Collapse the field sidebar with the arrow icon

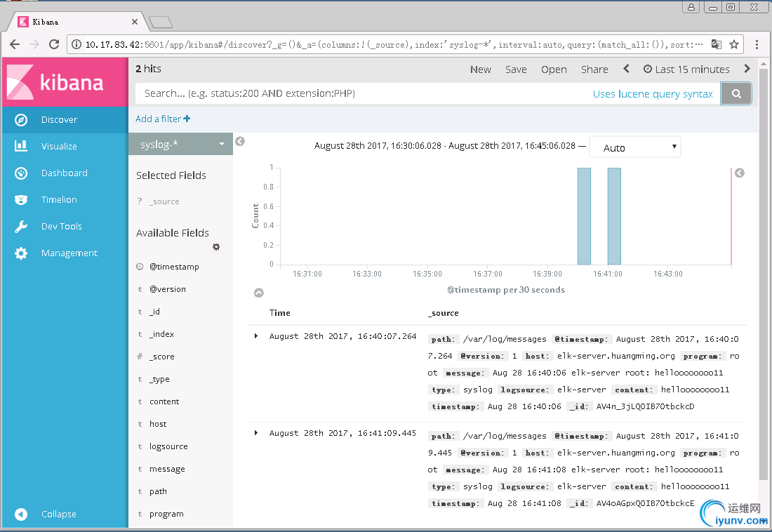(x=240, y=141)
